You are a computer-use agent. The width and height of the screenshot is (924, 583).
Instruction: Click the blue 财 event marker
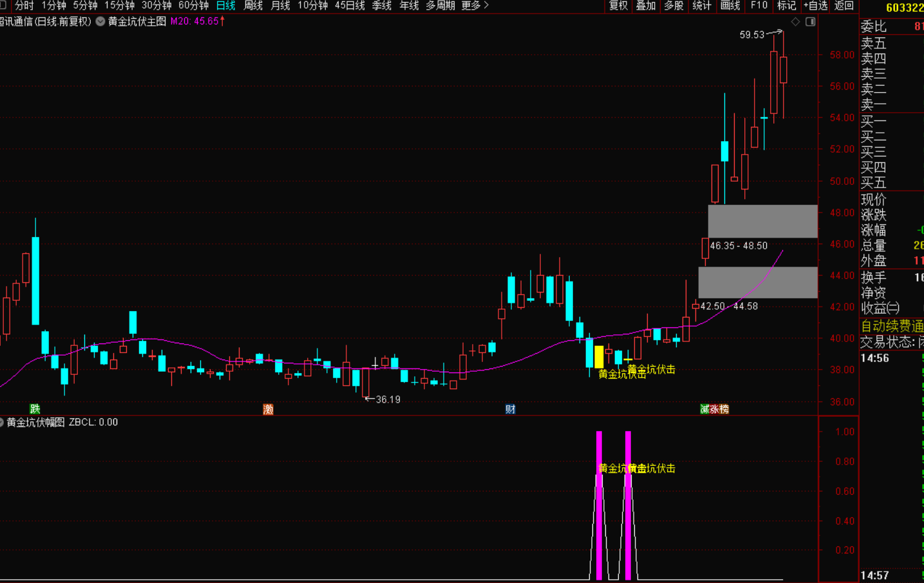pos(510,409)
